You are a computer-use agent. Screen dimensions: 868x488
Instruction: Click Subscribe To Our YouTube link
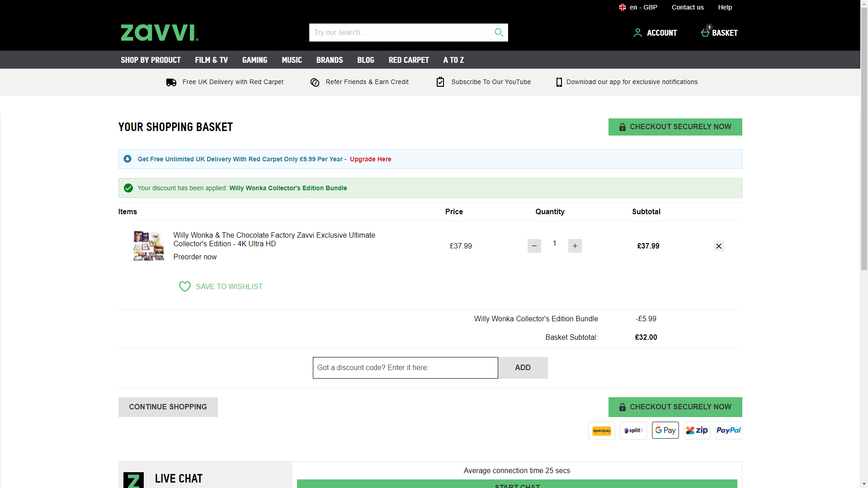[x=491, y=82]
